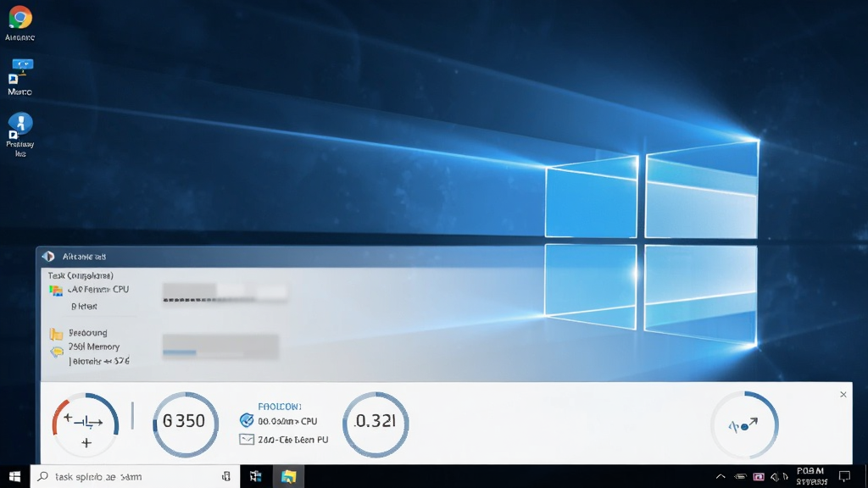Click the Memory usage bar in the task list
The height and width of the screenshot is (488, 868).
tap(221, 347)
